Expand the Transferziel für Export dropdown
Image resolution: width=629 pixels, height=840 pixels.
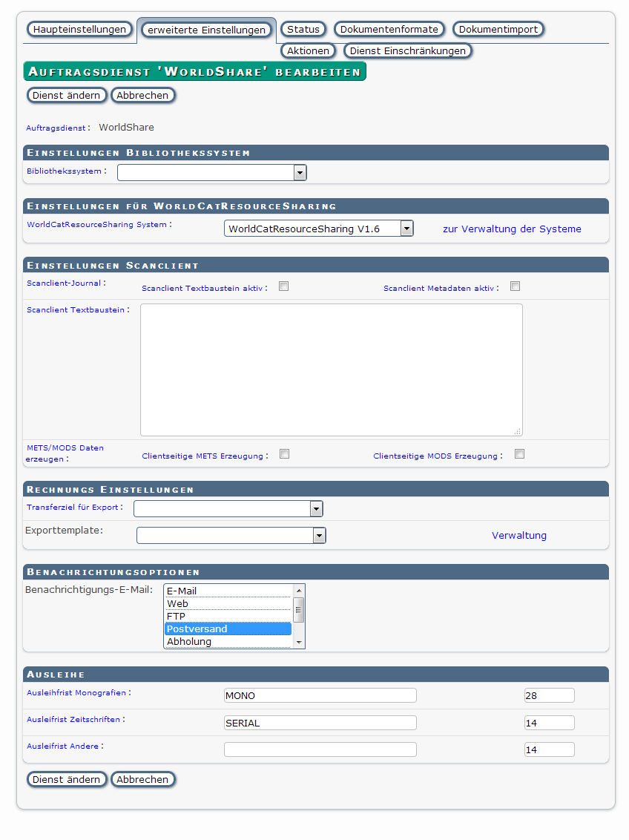coord(228,509)
